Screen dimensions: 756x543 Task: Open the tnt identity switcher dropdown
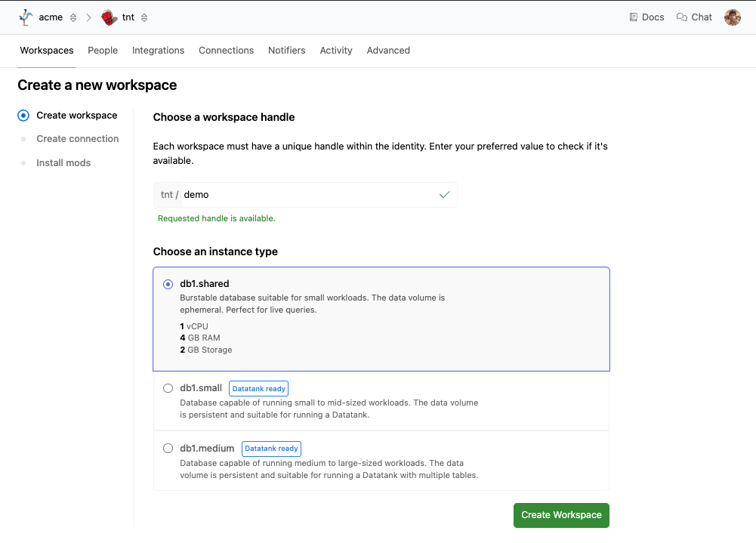coord(144,17)
